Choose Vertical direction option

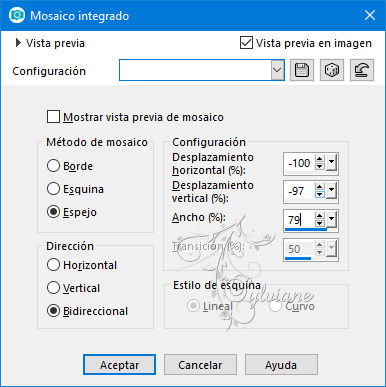click(x=53, y=288)
